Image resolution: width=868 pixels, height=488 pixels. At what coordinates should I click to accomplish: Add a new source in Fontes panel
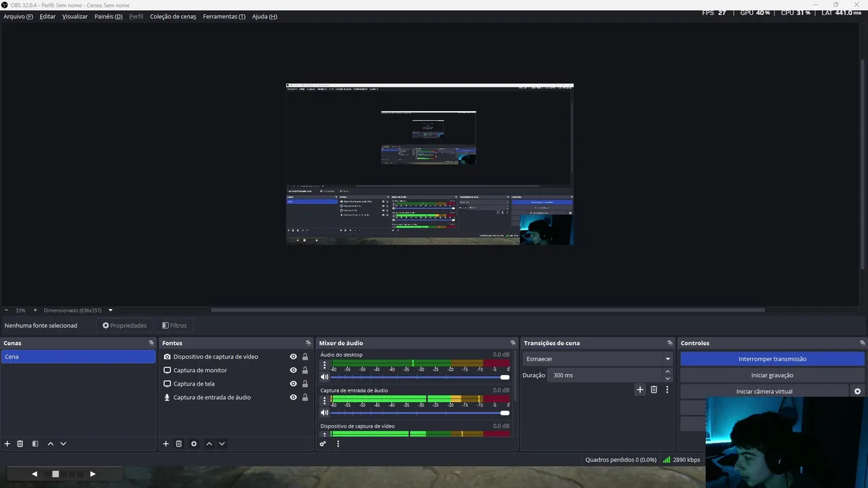(x=165, y=444)
